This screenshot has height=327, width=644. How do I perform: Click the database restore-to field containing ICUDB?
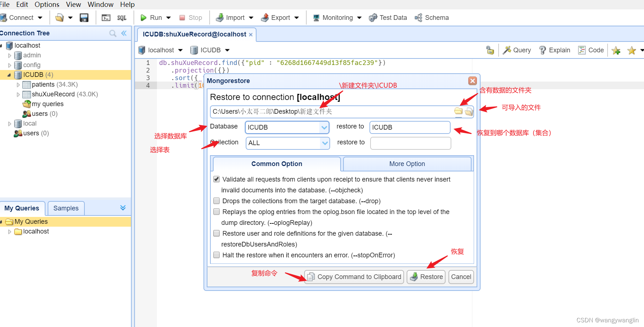click(x=410, y=127)
